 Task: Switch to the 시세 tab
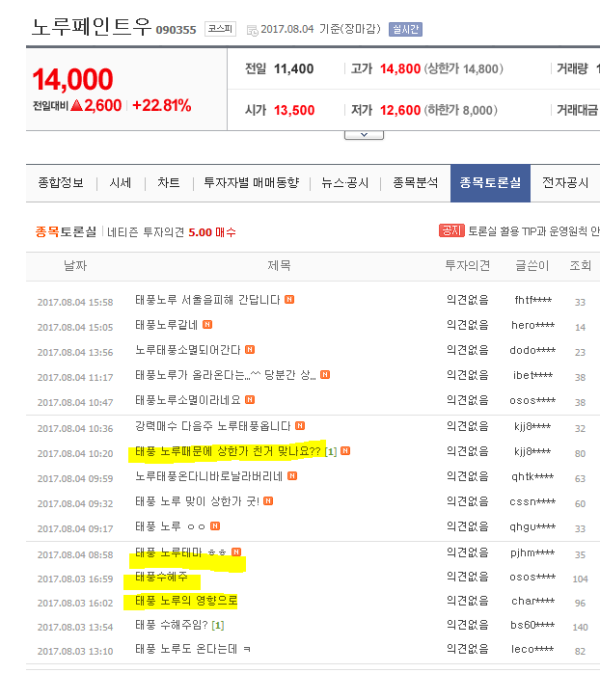[x=120, y=183]
